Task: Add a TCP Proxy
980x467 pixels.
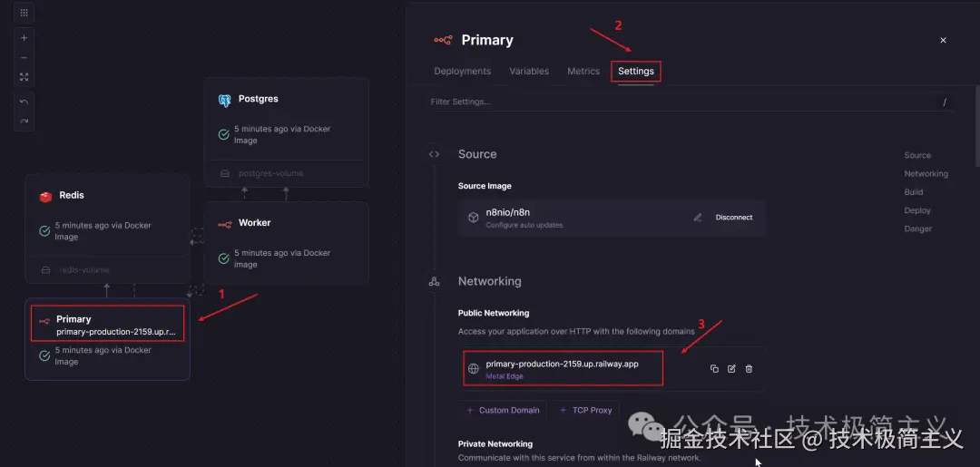Action: [x=585, y=410]
